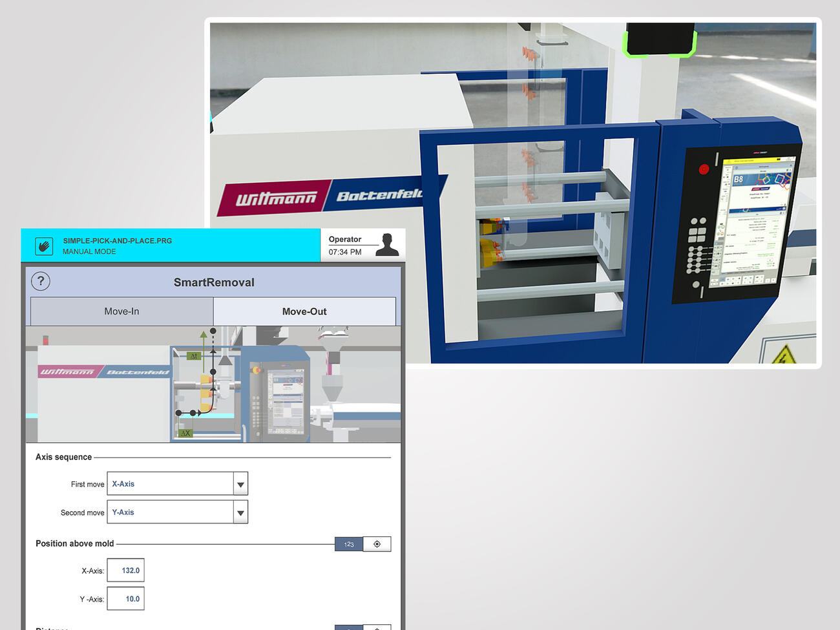Click the SmartRemoval move-out diagram
The image size is (840, 630).
(x=213, y=384)
